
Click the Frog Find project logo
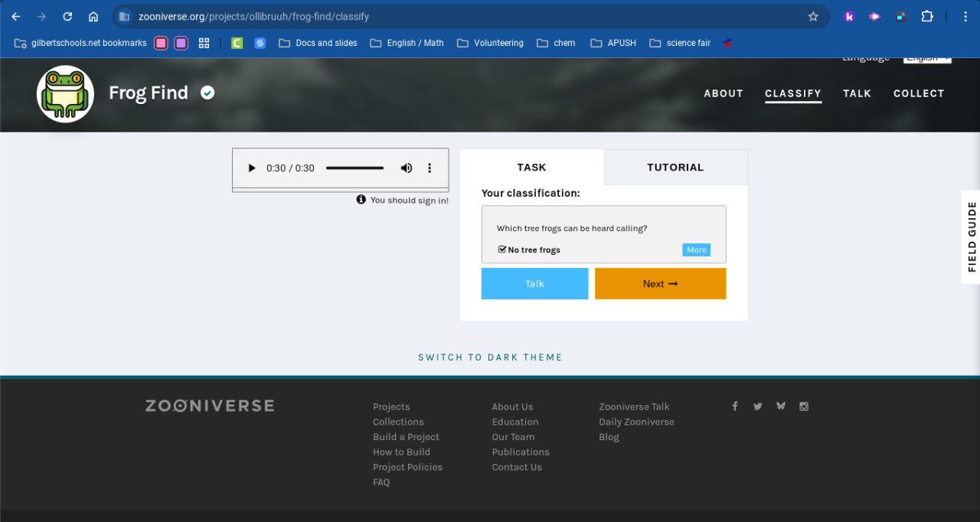[66, 93]
